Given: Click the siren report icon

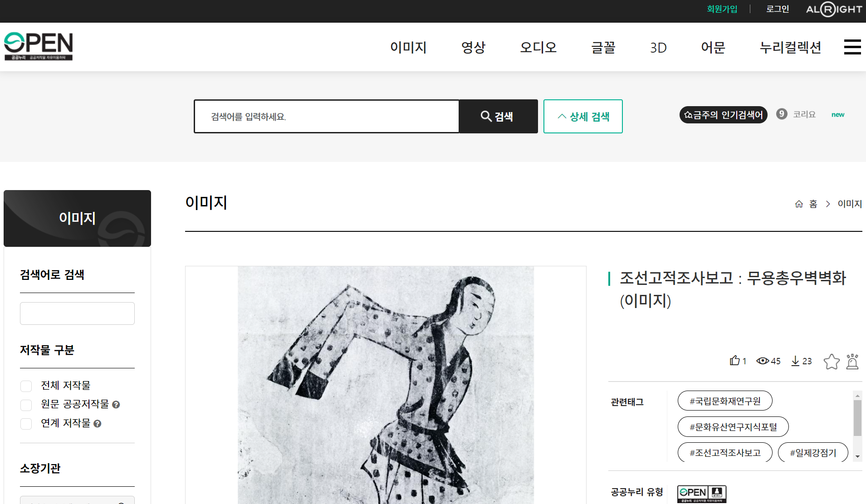Looking at the screenshot, I should [x=852, y=362].
